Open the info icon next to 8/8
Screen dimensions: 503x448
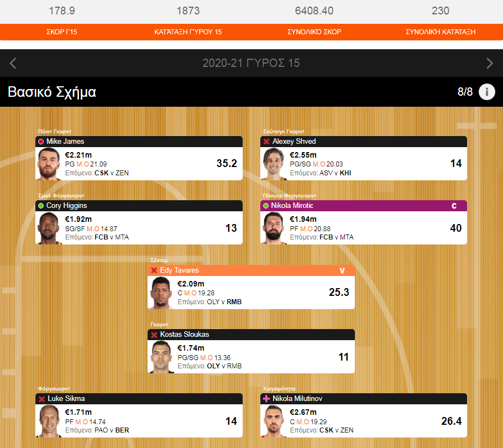[x=486, y=92]
